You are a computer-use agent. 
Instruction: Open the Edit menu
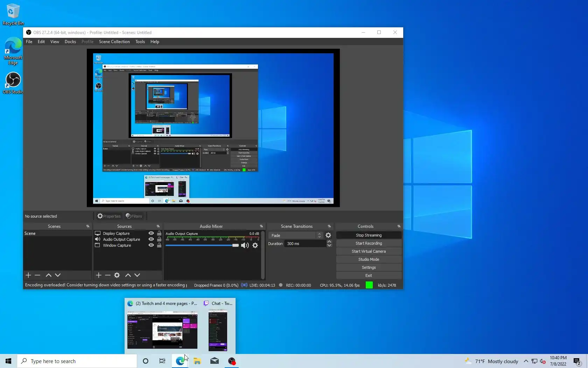click(41, 42)
